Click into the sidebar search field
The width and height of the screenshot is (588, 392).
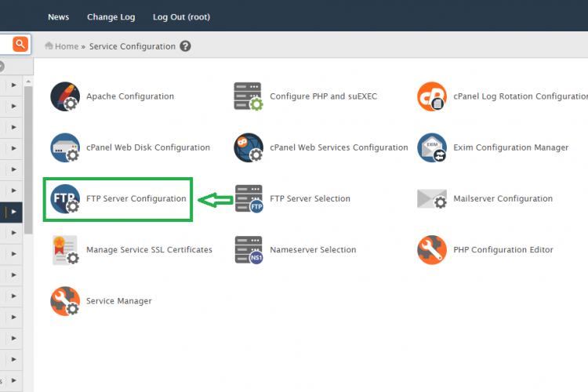pyautogui.click(x=5, y=44)
